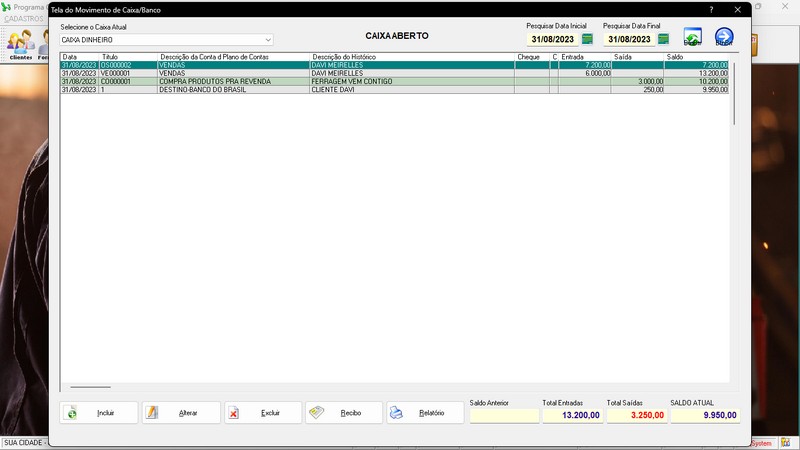
Task: Click the status bar icon at bottom right corner
Action: (785, 443)
